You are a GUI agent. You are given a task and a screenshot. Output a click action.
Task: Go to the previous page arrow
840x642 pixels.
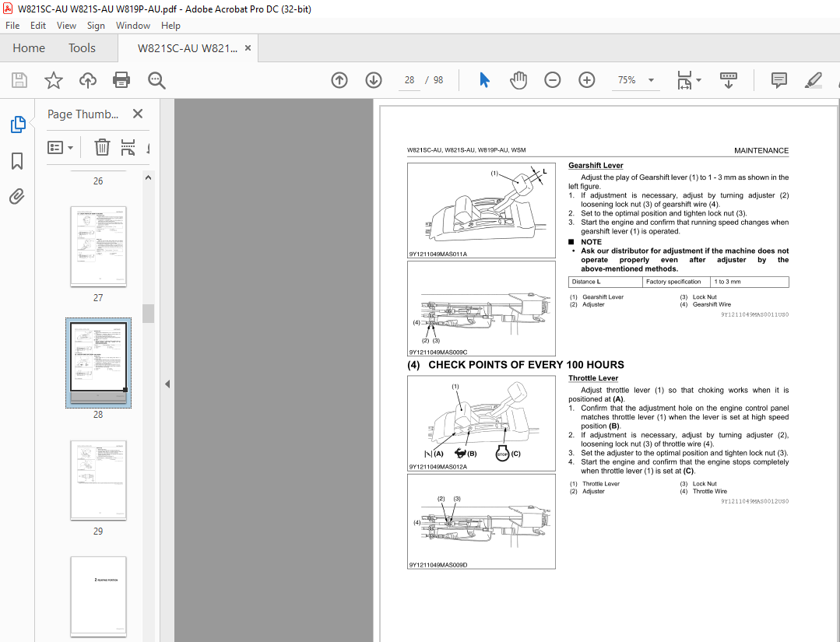pos(339,80)
